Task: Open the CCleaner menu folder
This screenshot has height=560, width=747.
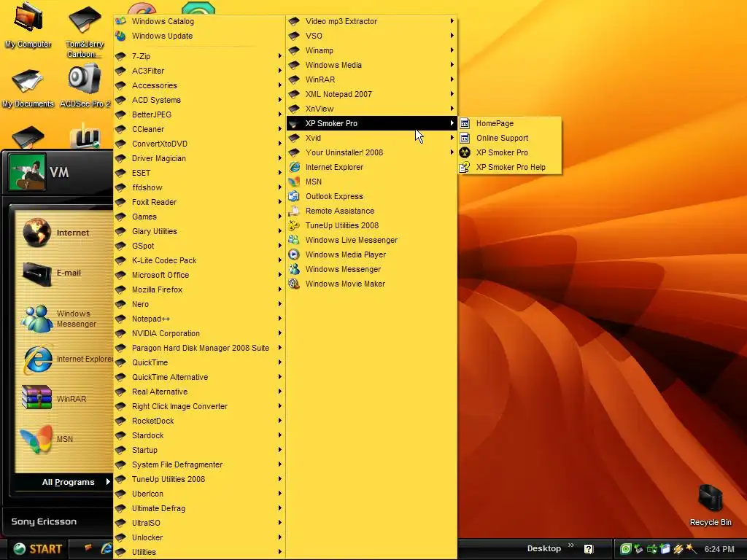Action: (199, 129)
